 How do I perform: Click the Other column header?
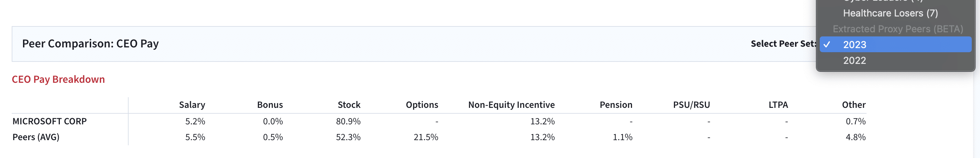pos(853,105)
